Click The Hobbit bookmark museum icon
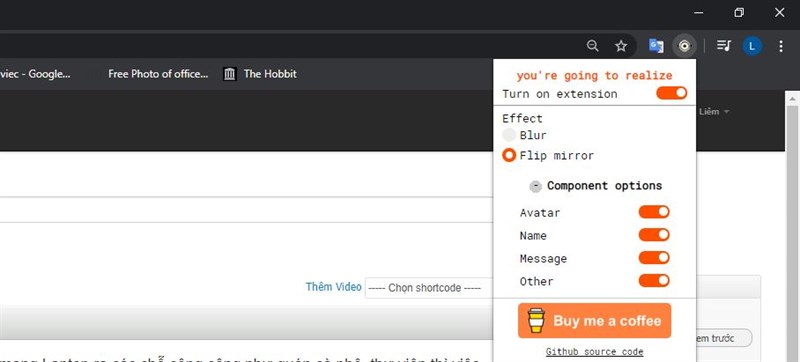 click(230, 74)
